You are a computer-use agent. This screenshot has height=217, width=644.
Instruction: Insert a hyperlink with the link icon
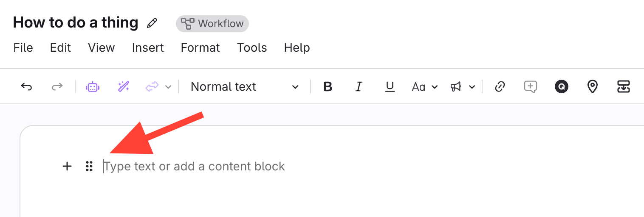[x=500, y=87]
